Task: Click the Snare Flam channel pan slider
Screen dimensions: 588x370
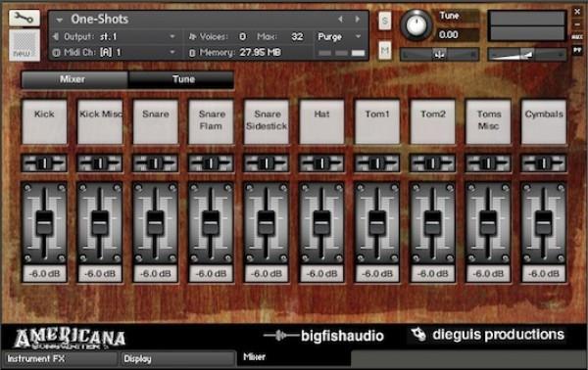Action: (x=211, y=163)
